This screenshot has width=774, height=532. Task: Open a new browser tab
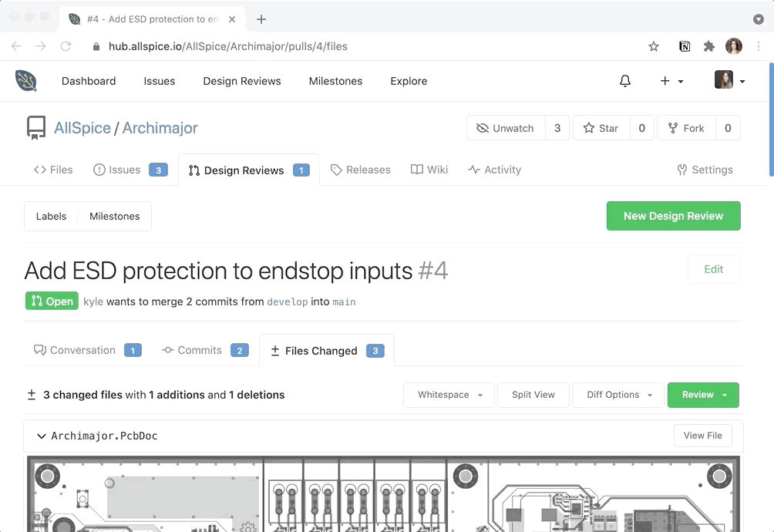coord(261,19)
